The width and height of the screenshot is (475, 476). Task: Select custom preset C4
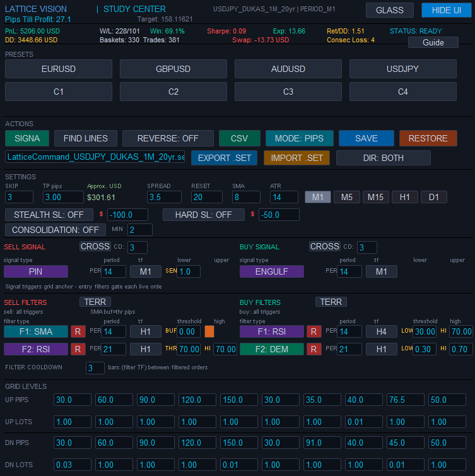[x=403, y=92]
